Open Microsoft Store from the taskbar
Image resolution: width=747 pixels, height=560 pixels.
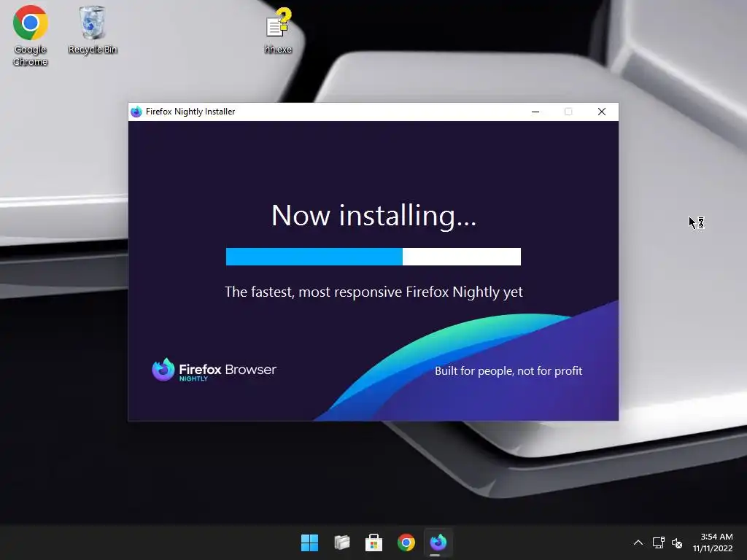click(x=374, y=542)
